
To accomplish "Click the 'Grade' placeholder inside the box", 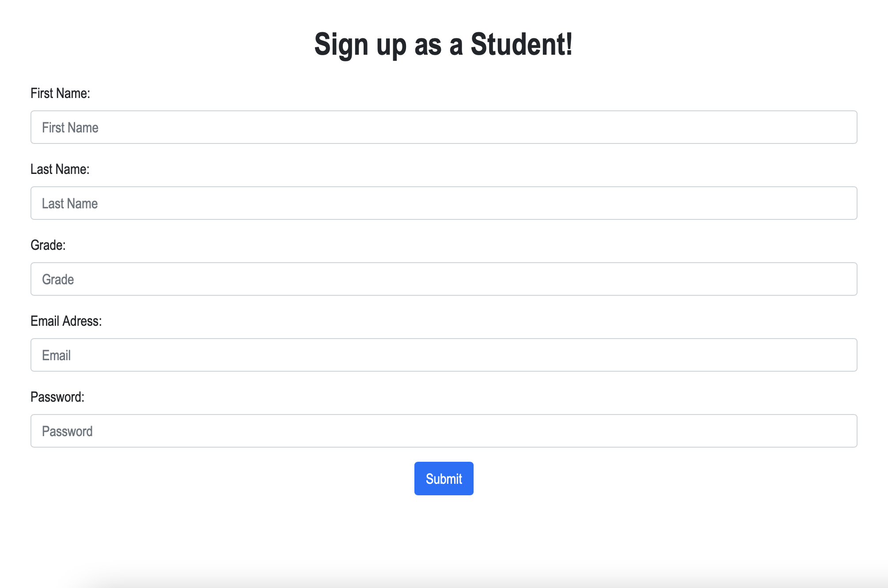I will coord(57,279).
